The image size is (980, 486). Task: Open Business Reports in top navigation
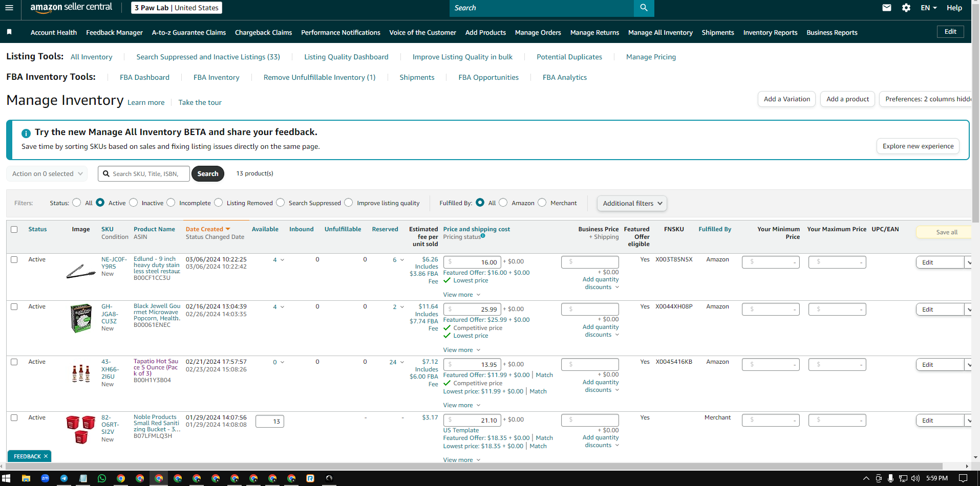(x=832, y=32)
